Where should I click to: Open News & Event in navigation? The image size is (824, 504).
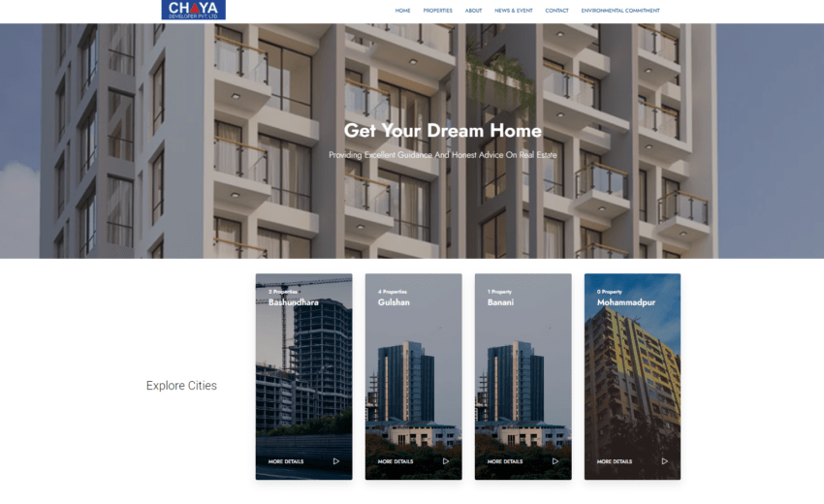(x=513, y=11)
